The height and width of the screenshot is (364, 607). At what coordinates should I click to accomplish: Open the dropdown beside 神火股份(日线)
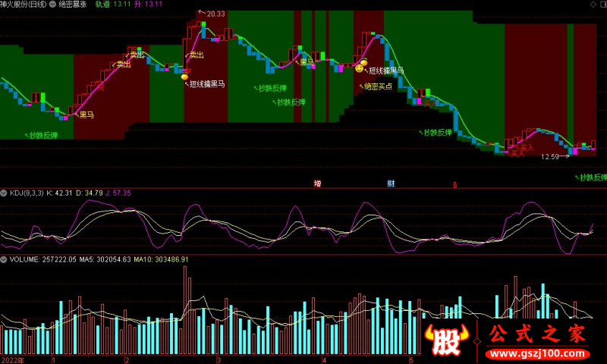click(x=52, y=5)
